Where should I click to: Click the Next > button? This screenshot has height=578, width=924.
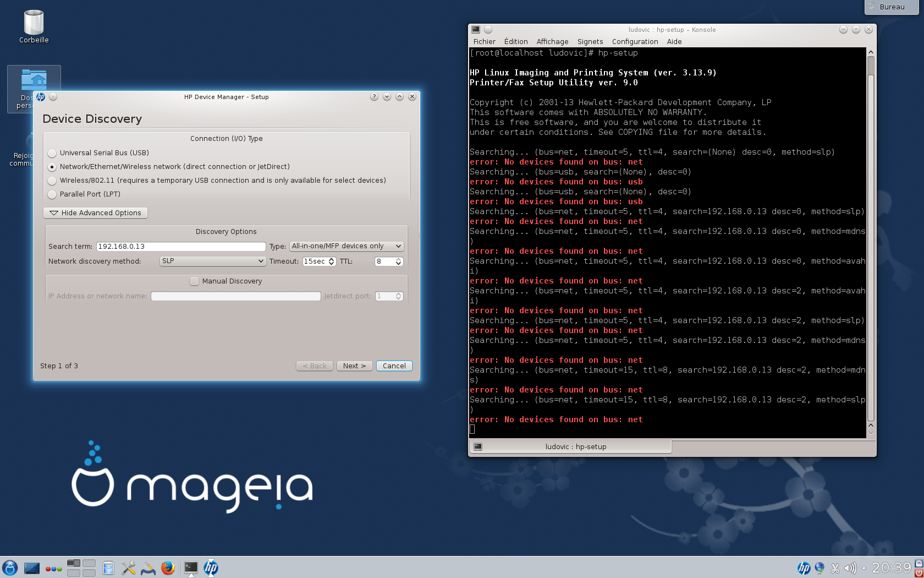354,366
